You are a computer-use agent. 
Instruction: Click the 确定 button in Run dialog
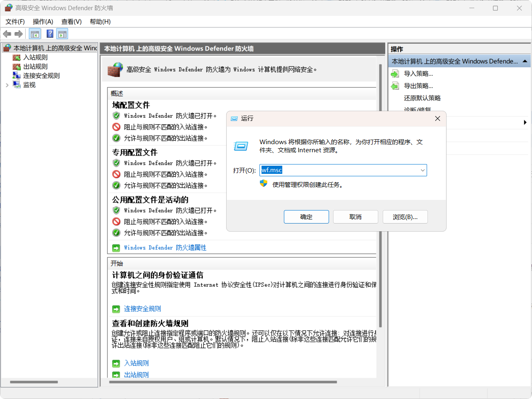click(x=306, y=217)
